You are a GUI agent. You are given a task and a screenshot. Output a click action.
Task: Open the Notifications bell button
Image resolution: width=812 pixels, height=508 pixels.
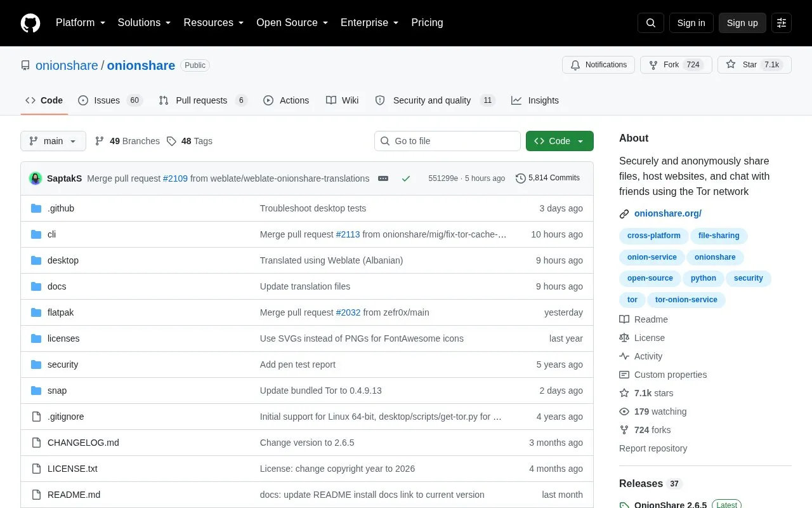pyautogui.click(x=598, y=65)
